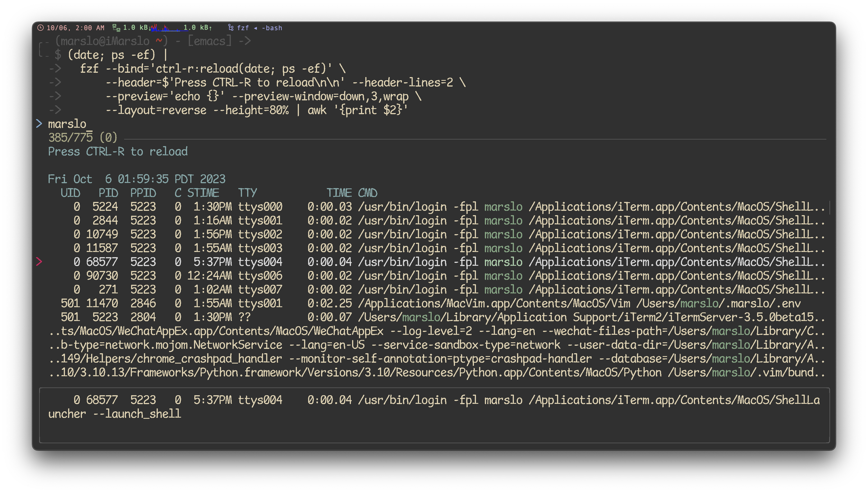Click the '385/775 (0)' match counter
Image resolution: width=868 pixels, height=493 pixels.
(x=83, y=138)
